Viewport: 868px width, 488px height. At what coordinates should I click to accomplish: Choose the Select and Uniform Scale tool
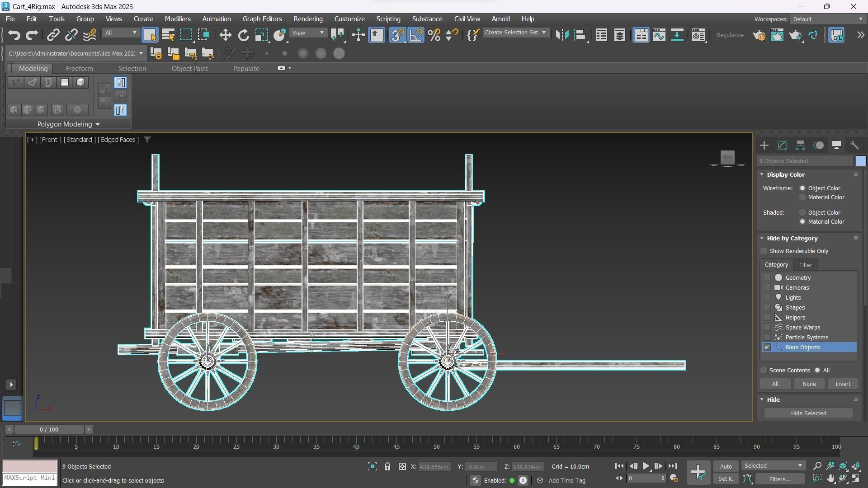261,35
